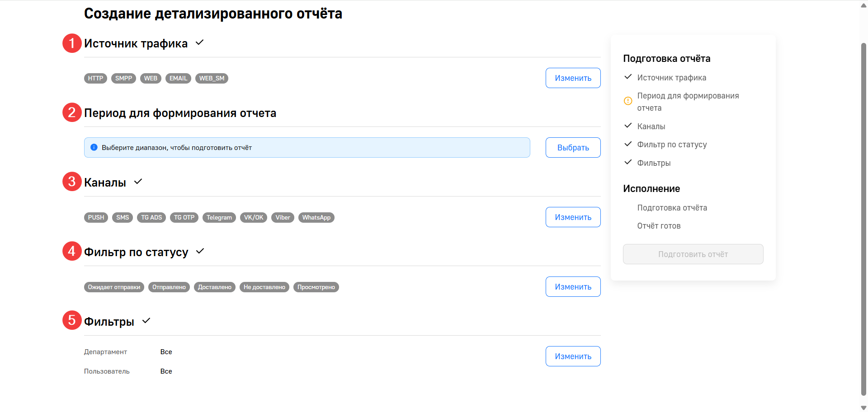Screen dimensions: 868x412
Task: Click Изменить for the Фильтры section
Action: [x=573, y=356]
